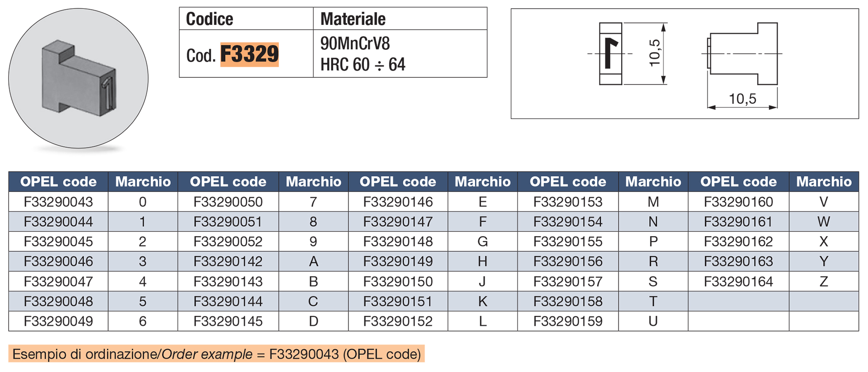Screen dimensions: 868x372
Task: Click material text 90MnCrV8
Action: [x=355, y=43]
